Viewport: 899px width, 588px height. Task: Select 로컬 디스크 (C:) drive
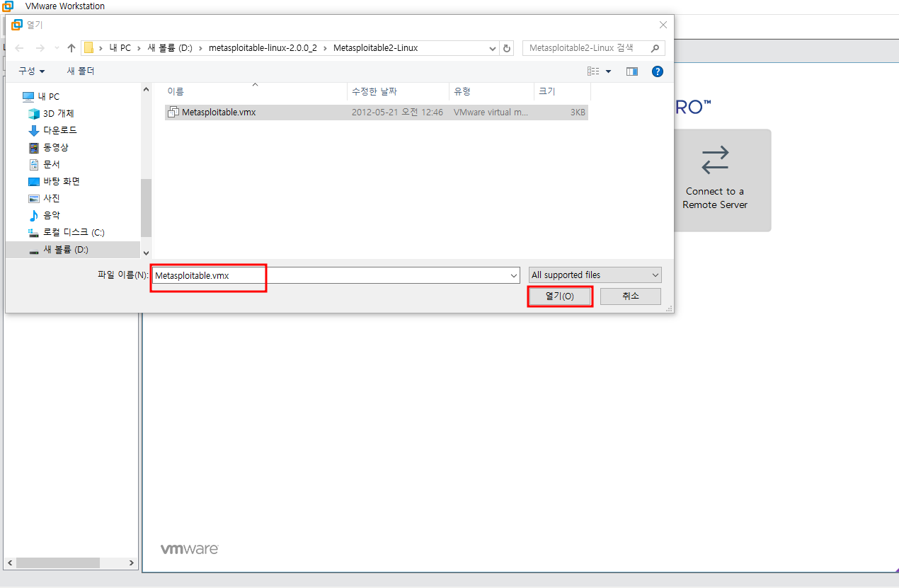[67, 232]
